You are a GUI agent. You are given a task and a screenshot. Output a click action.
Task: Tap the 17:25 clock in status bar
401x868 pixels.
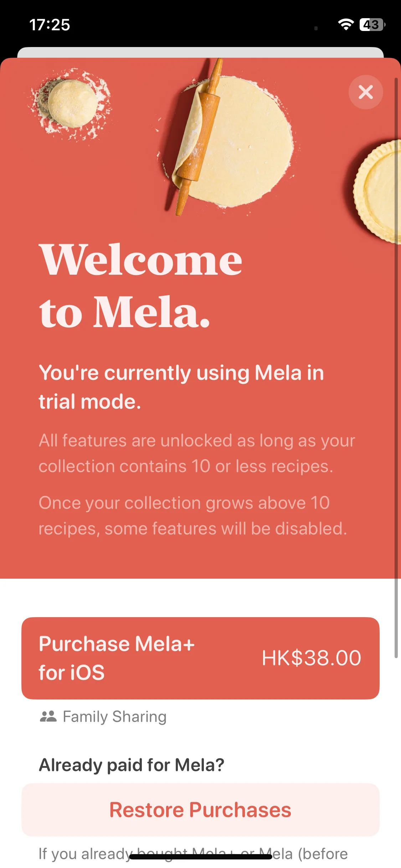point(50,25)
